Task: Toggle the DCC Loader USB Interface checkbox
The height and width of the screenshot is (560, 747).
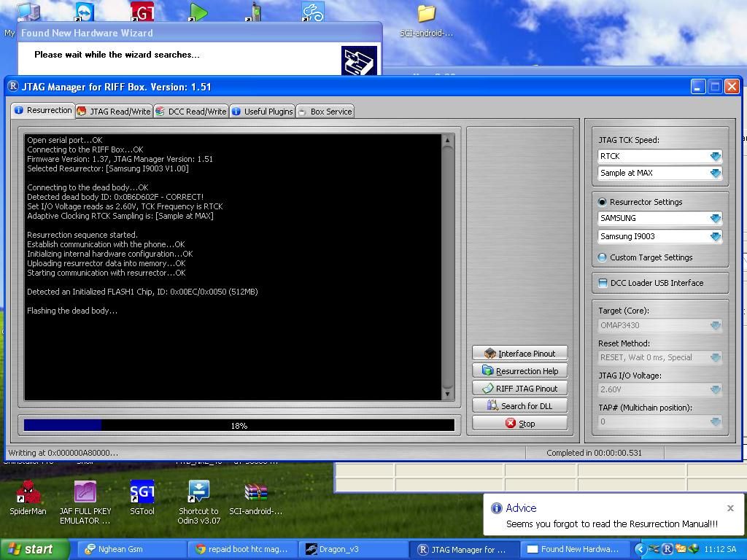Action: (x=603, y=283)
